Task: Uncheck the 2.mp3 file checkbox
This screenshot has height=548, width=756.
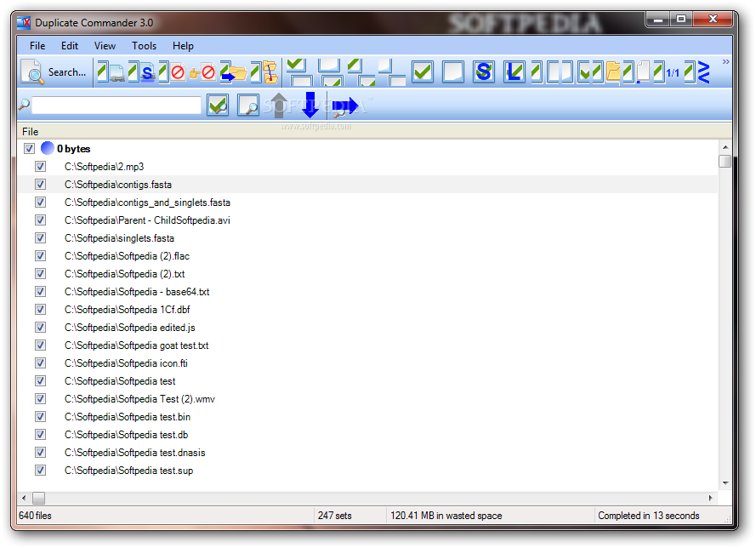Action: 41,167
